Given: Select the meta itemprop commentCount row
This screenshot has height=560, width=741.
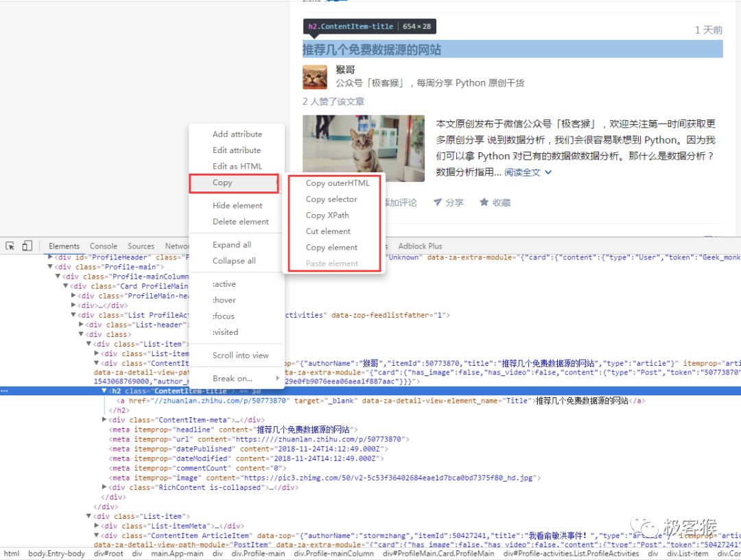Looking at the screenshot, I should (198, 468).
